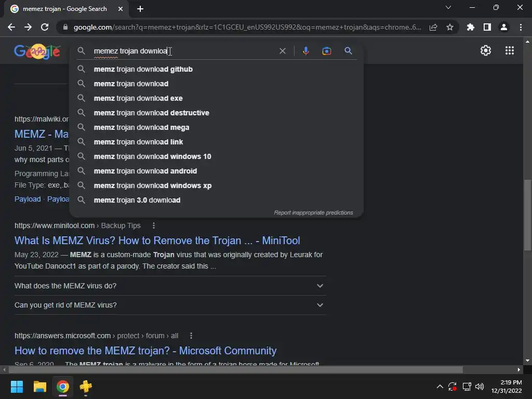The width and height of the screenshot is (532, 399).
Task: Click the Google 2022 doodle logo
Action: [37, 51]
